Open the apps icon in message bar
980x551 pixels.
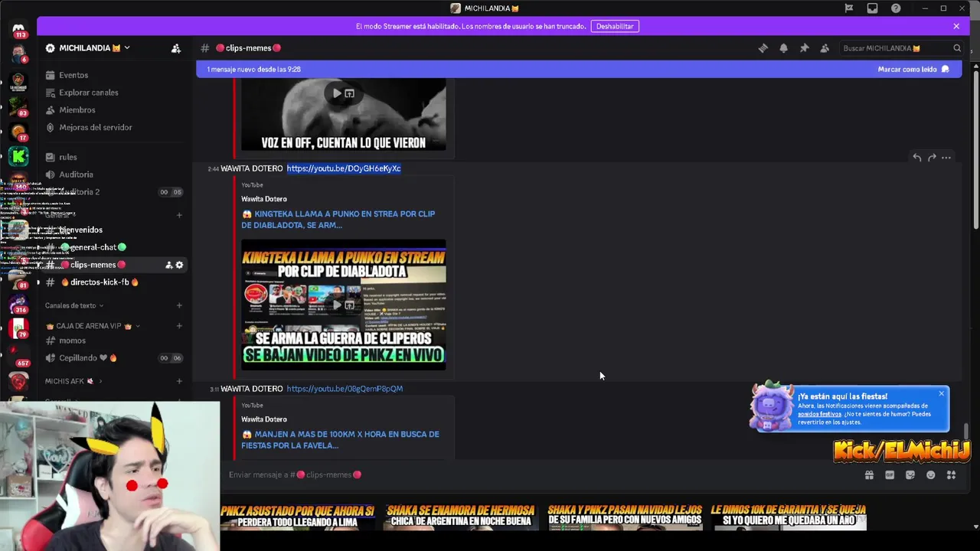point(951,475)
